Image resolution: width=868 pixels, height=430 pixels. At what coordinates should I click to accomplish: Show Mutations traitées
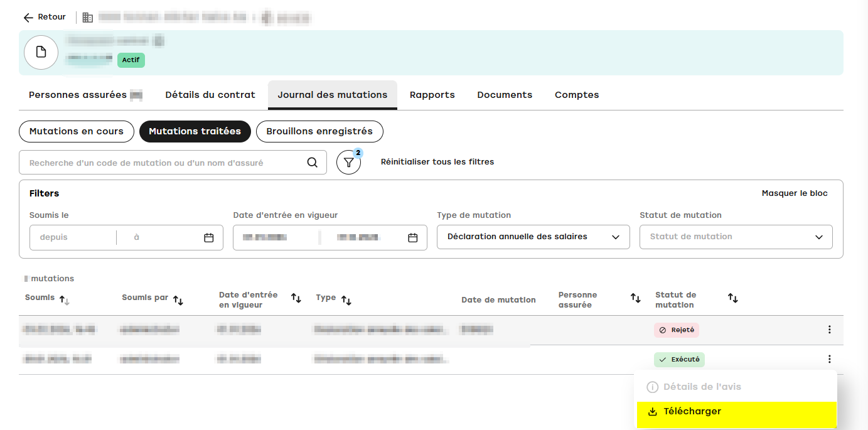[x=195, y=132]
